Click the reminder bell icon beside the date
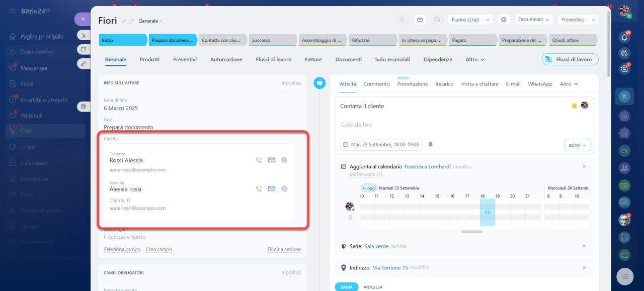Image resolution: width=644 pixels, height=291 pixels. (x=431, y=144)
